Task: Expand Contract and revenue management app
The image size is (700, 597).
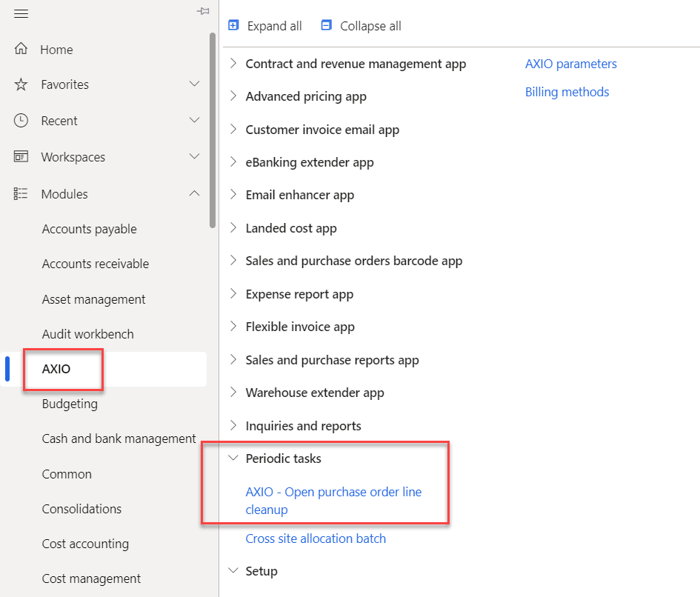Action: (x=233, y=64)
